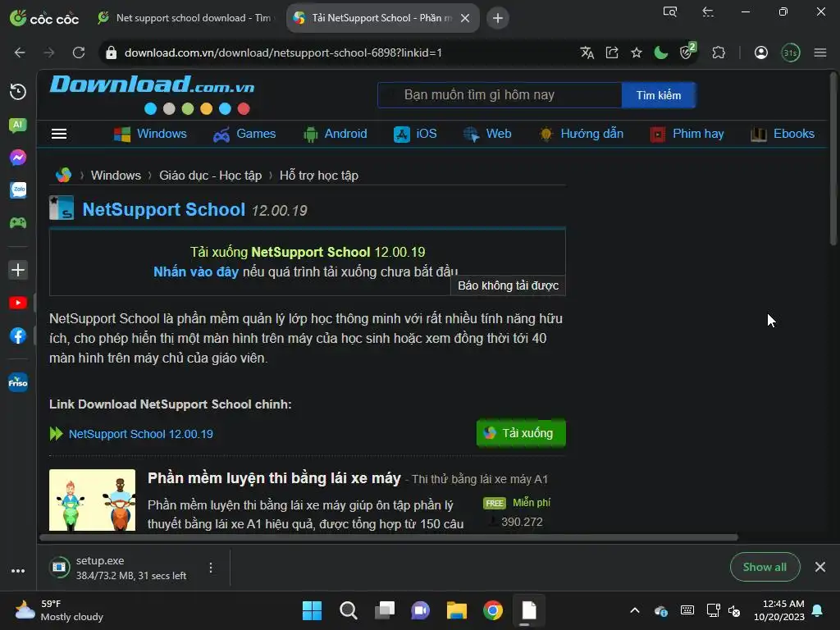Open the Web category menu

(x=487, y=134)
